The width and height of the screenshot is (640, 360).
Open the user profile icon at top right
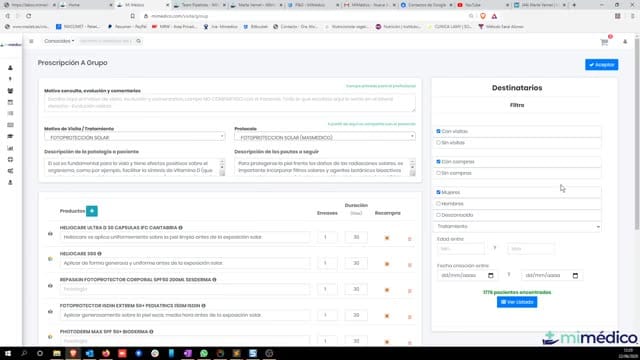pyautogui.click(x=625, y=42)
